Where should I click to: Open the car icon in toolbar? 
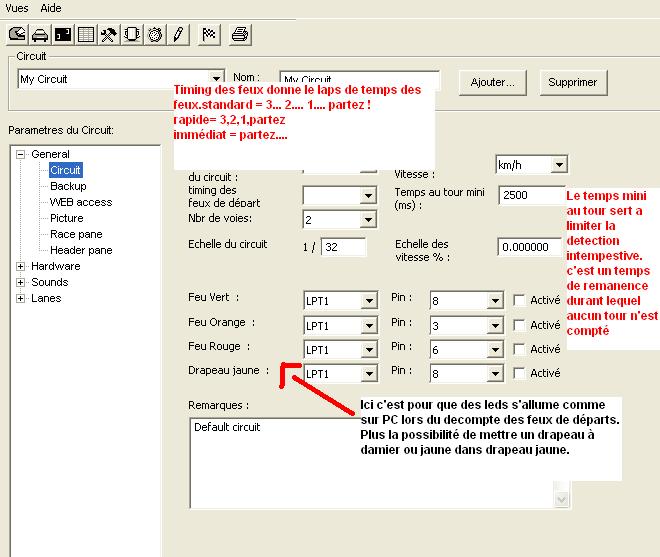click(40, 34)
